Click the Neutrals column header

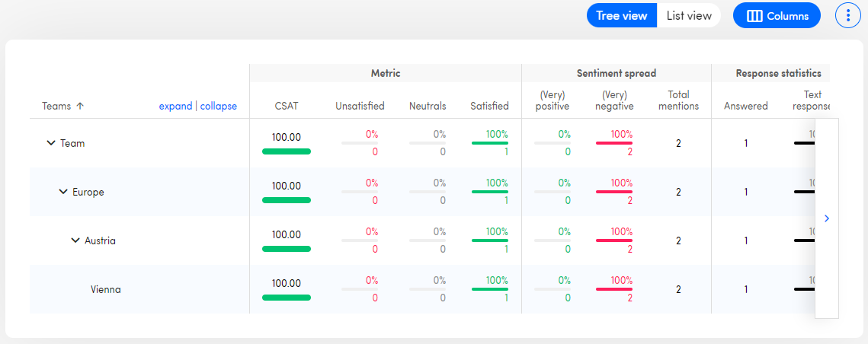pos(428,107)
